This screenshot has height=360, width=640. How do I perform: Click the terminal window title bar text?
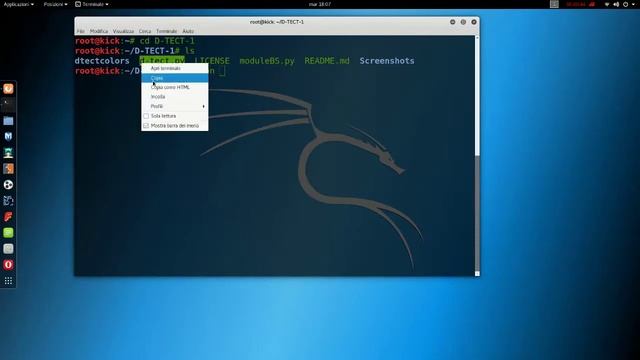pyautogui.click(x=277, y=22)
